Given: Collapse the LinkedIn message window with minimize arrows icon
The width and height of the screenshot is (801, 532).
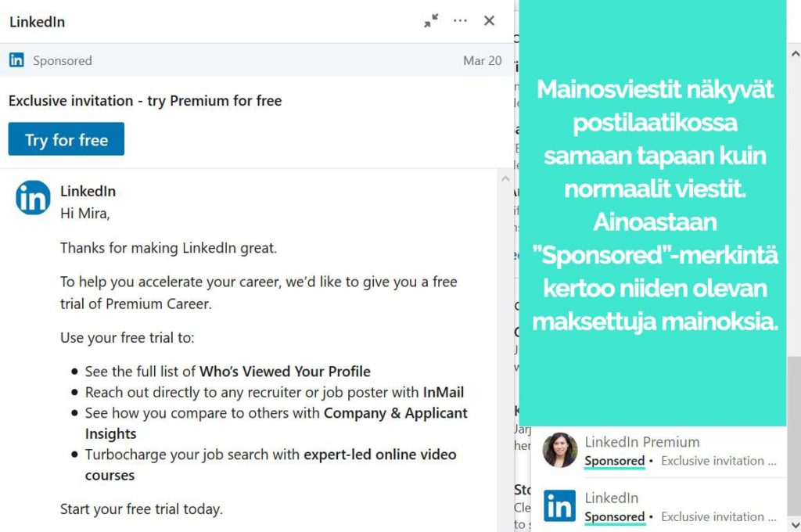Looking at the screenshot, I should coord(431,21).
